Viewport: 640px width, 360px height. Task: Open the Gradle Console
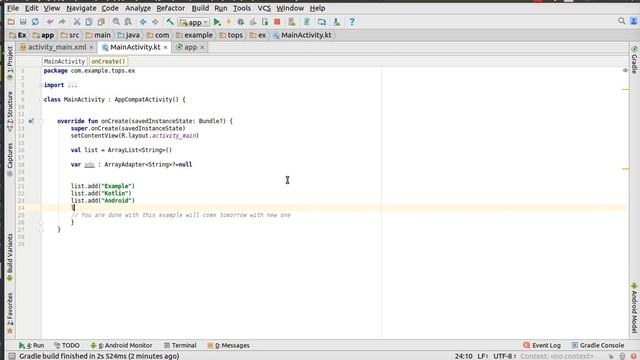point(598,345)
